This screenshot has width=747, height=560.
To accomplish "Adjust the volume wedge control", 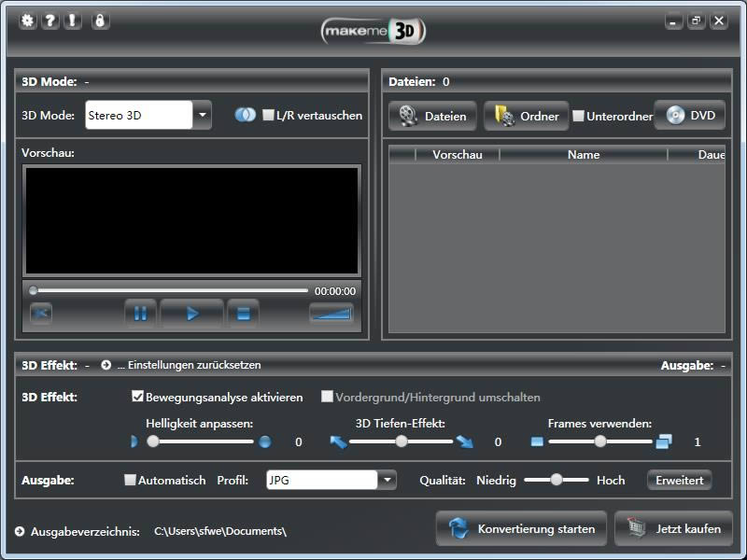I will click(331, 314).
